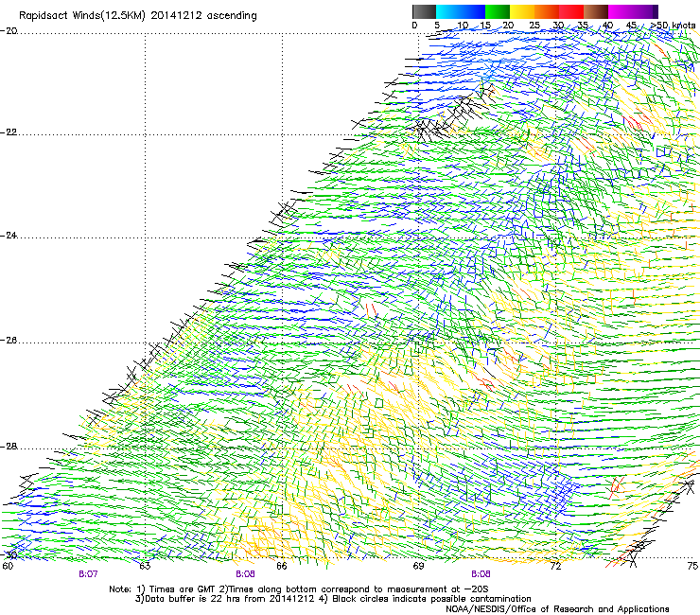Click the '75' longitude axis label

tap(692, 566)
